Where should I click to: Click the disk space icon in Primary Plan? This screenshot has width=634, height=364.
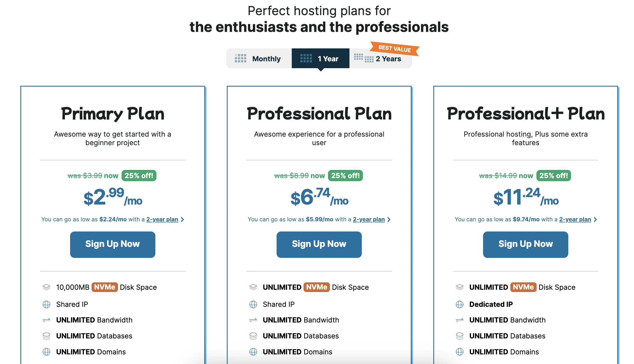pyautogui.click(x=46, y=287)
